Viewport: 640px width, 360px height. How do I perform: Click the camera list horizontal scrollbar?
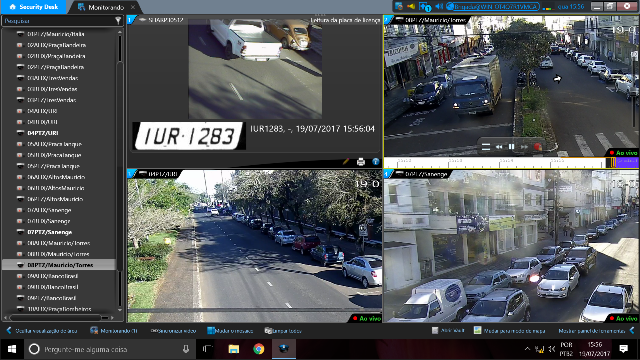[x=55, y=317]
